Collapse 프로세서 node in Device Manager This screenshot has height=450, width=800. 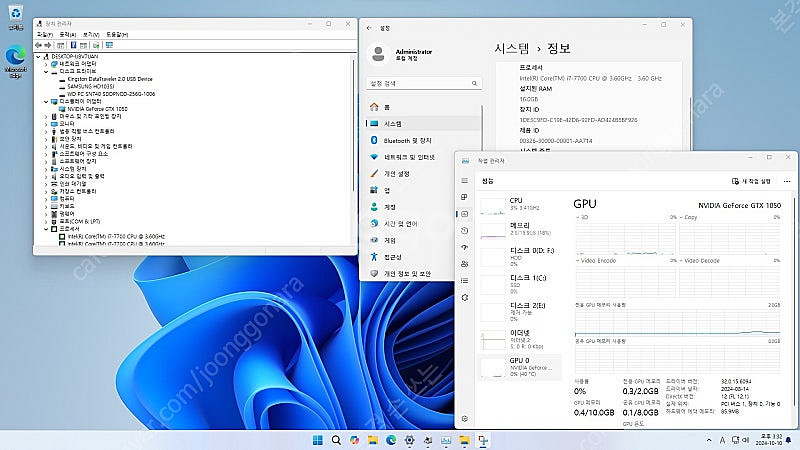[x=46, y=229]
